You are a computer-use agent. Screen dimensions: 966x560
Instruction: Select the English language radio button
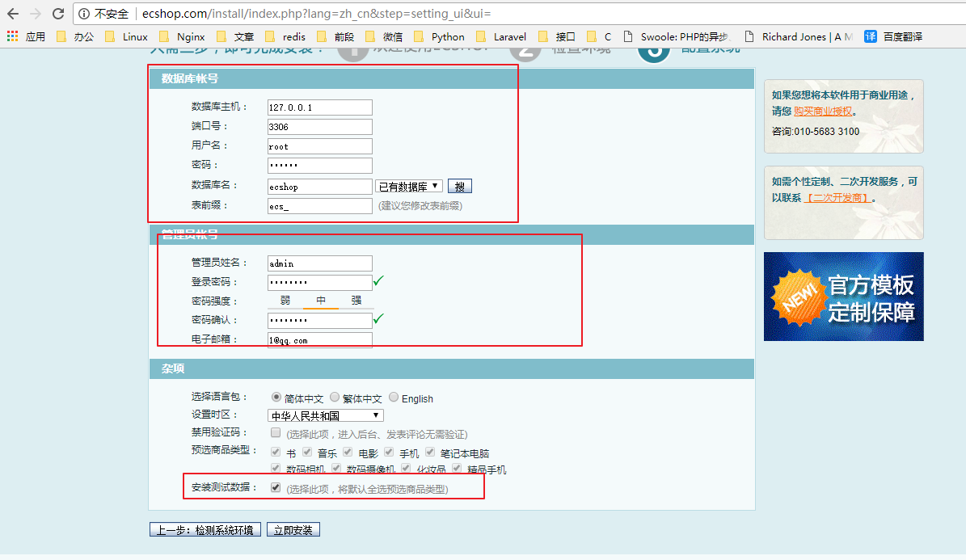[x=394, y=398]
